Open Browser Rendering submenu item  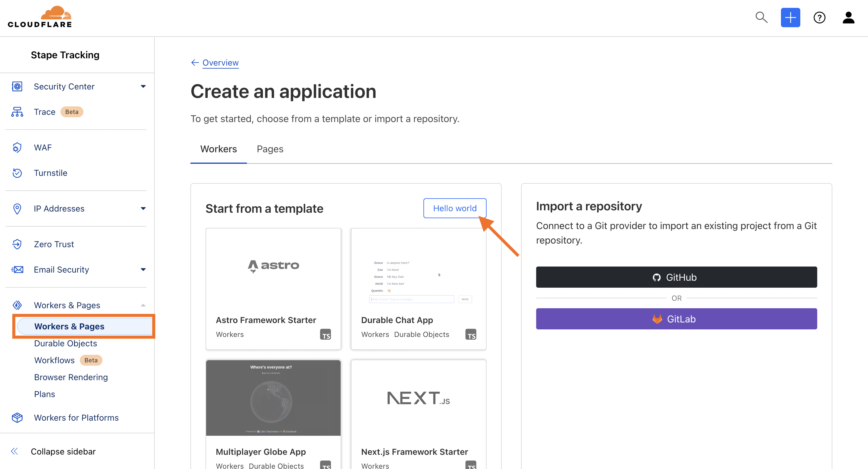71,377
